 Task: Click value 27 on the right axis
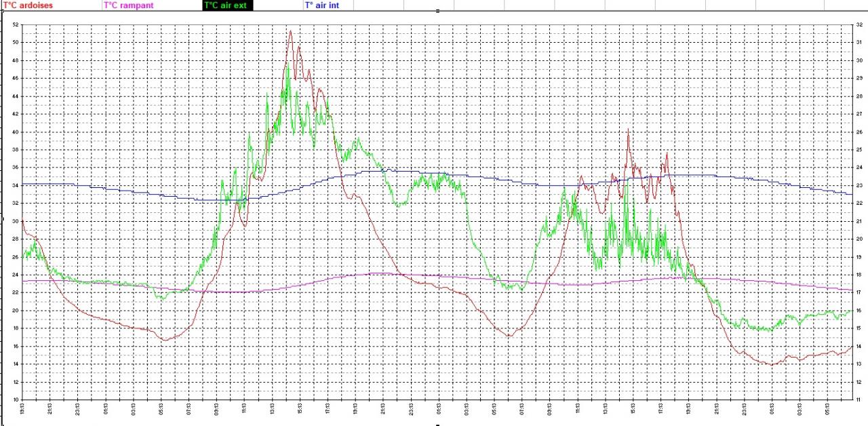click(859, 114)
